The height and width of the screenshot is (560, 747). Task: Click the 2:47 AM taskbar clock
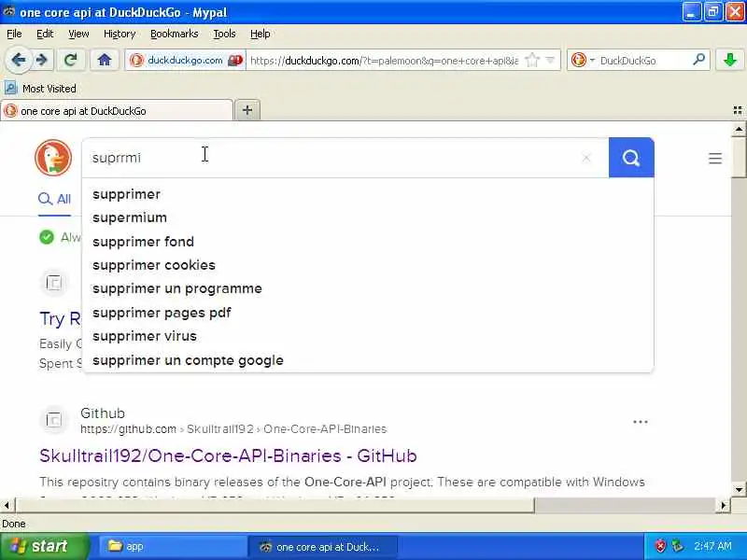point(712,546)
